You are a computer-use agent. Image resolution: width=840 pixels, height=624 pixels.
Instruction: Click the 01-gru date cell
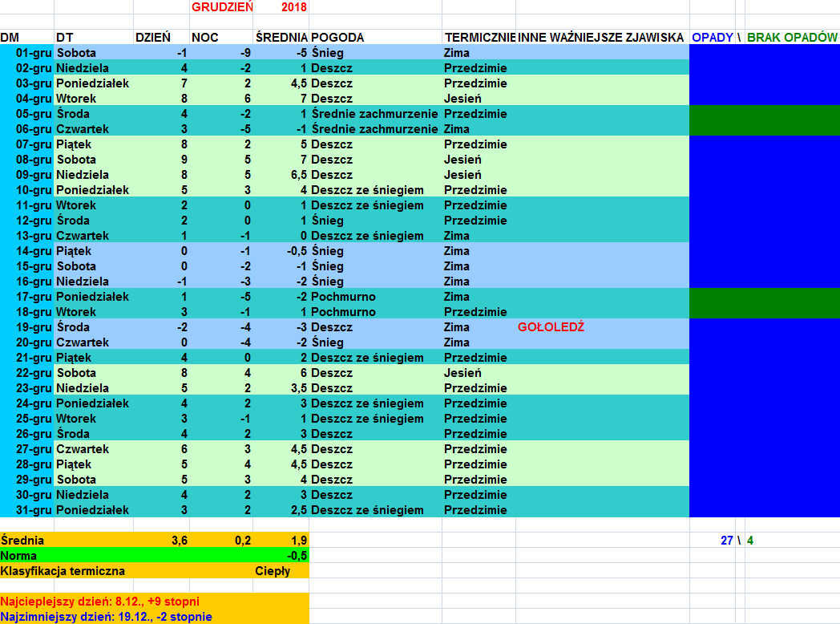click(x=33, y=53)
